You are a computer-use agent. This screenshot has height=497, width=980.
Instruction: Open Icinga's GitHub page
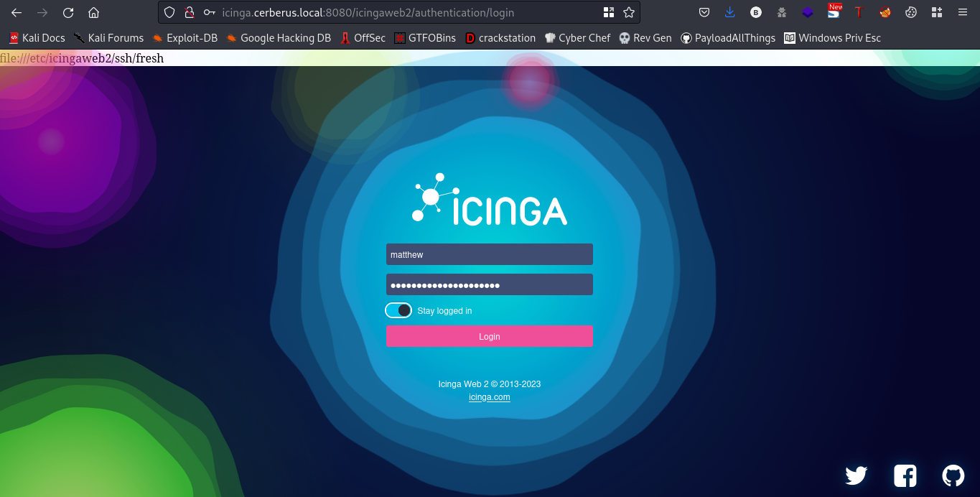pyautogui.click(x=953, y=475)
